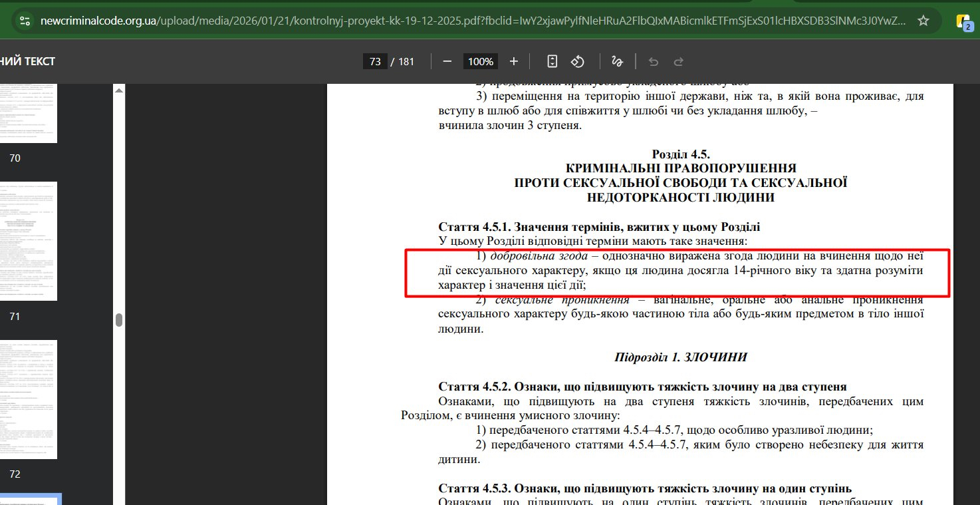
Task: Click the zoom in plus button
Action: point(513,61)
